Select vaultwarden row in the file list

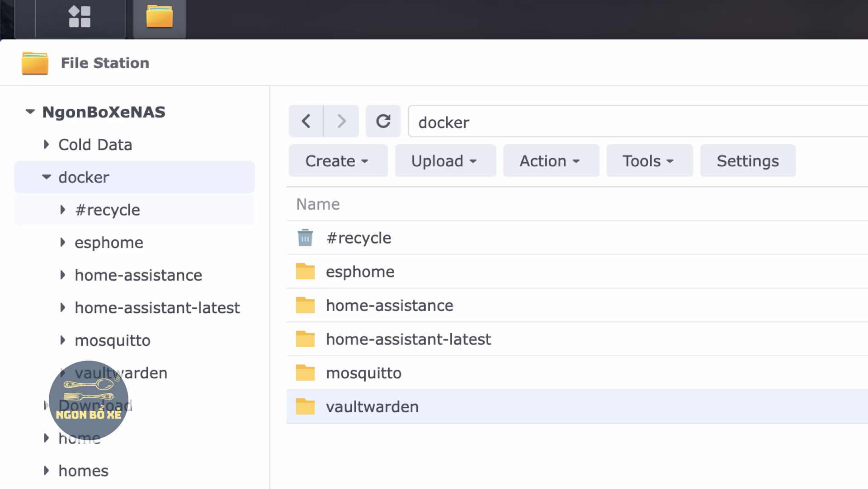tap(577, 407)
